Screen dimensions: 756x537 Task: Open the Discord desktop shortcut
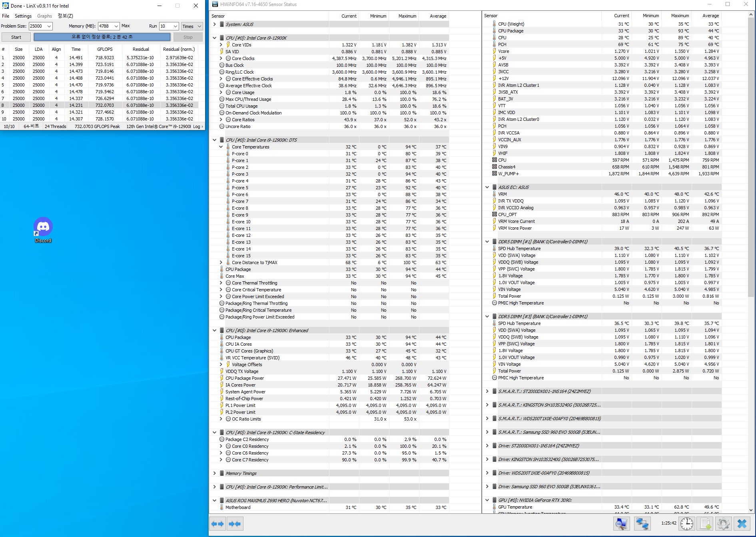point(43,230)
